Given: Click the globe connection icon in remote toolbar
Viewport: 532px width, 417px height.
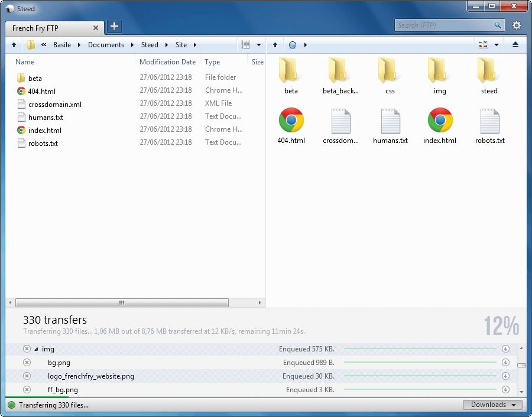Looking at the screenshot, I should click(x=292, y=45).
